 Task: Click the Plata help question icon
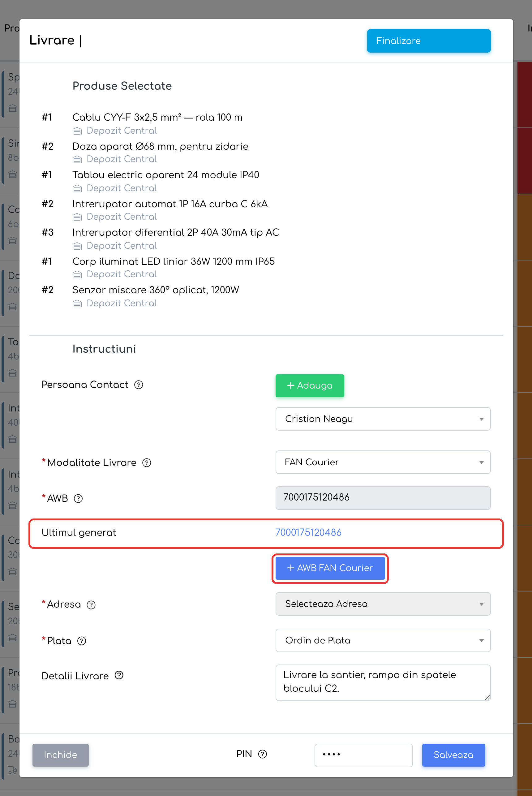(82, 641)
